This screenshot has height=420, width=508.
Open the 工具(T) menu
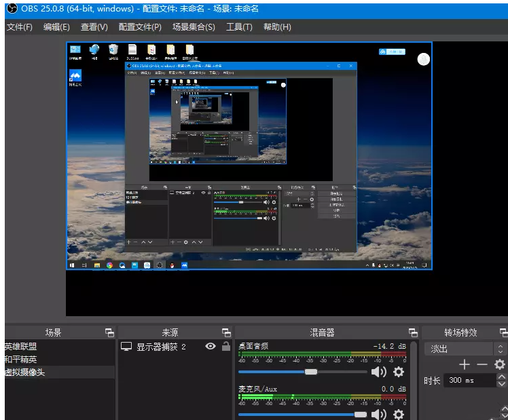click(x=239, y=27)
